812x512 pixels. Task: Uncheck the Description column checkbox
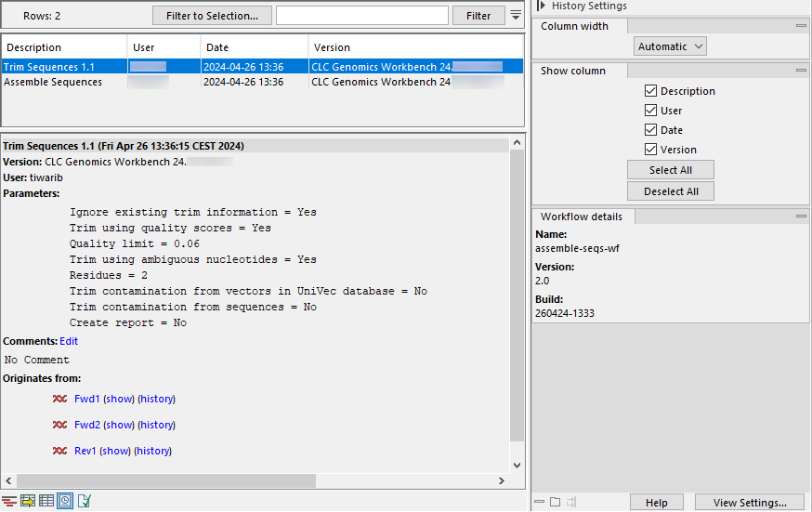click(x=650, y=91)
